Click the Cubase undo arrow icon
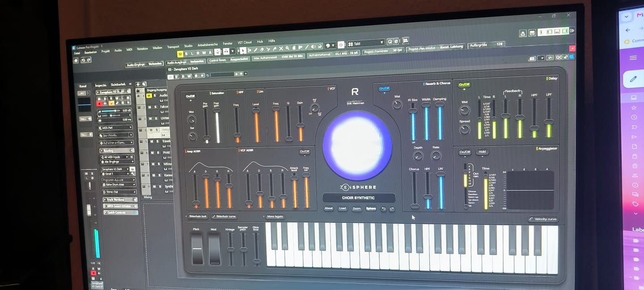The image size is (644, 290). [83, 60]
